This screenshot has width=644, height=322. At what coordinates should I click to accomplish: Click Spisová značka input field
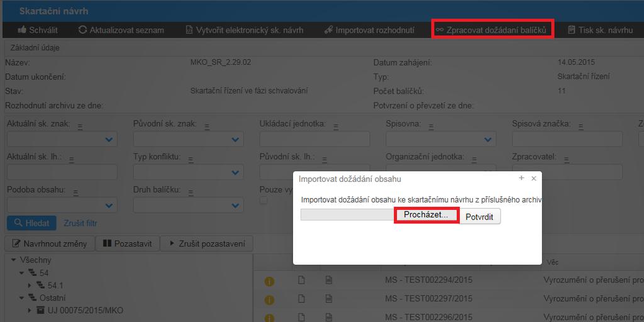[x=567, y=140]
